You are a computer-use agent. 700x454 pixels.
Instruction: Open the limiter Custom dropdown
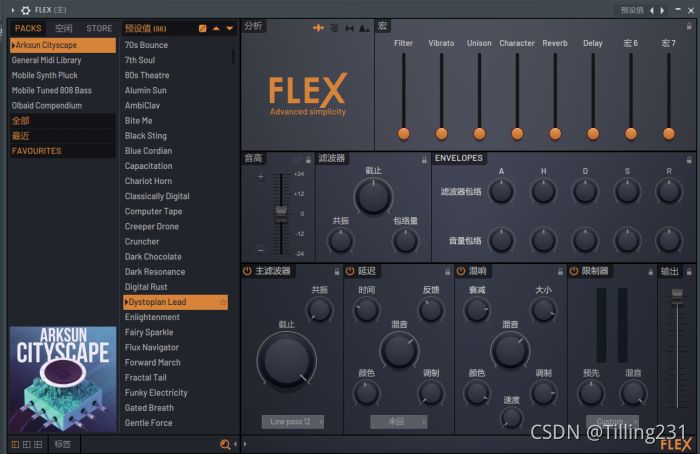click(612, 421)
